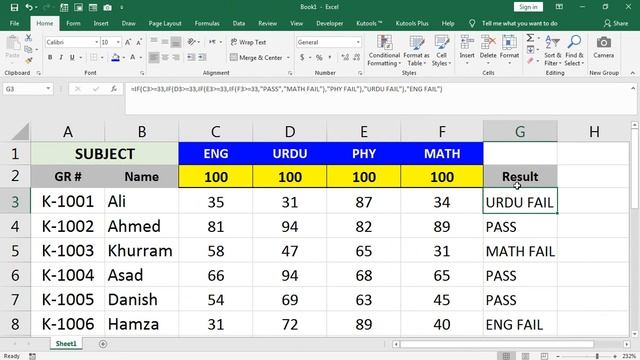640x360 pixels.
Task: Apply font color A button
Action: (132, 58)
